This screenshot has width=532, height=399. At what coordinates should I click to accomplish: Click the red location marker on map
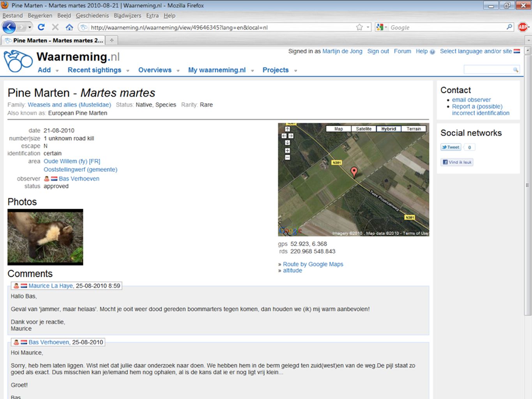[x=354, y=172]
